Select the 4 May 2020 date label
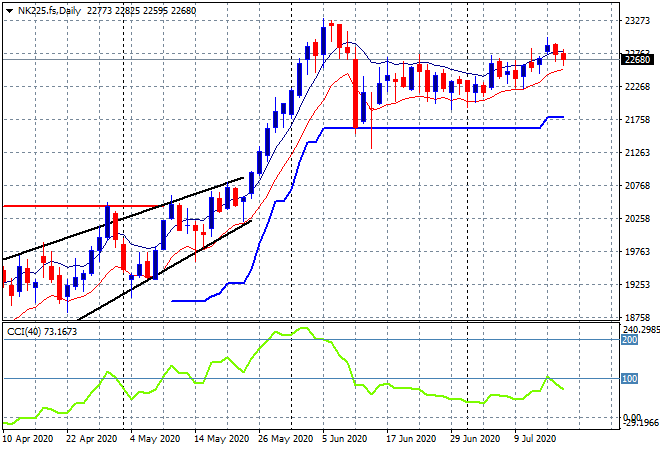 pos(155,439)
